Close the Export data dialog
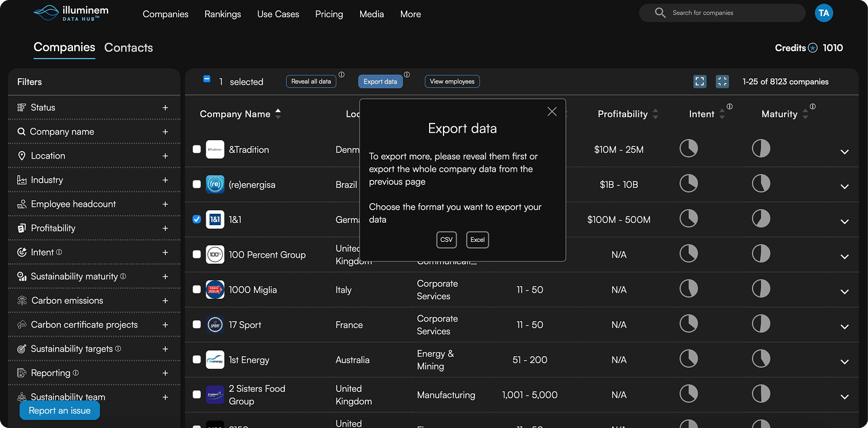Screen dimensions: 868x428 552,111
